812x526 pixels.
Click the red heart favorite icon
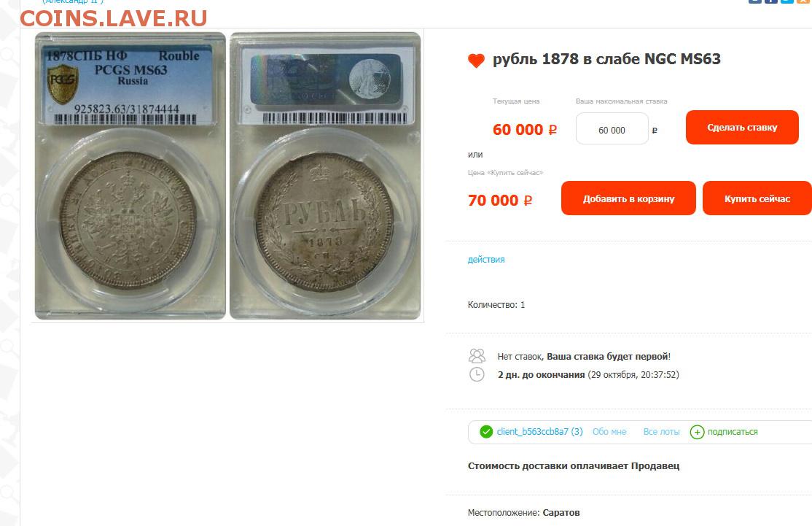click(x=476, y=61)
